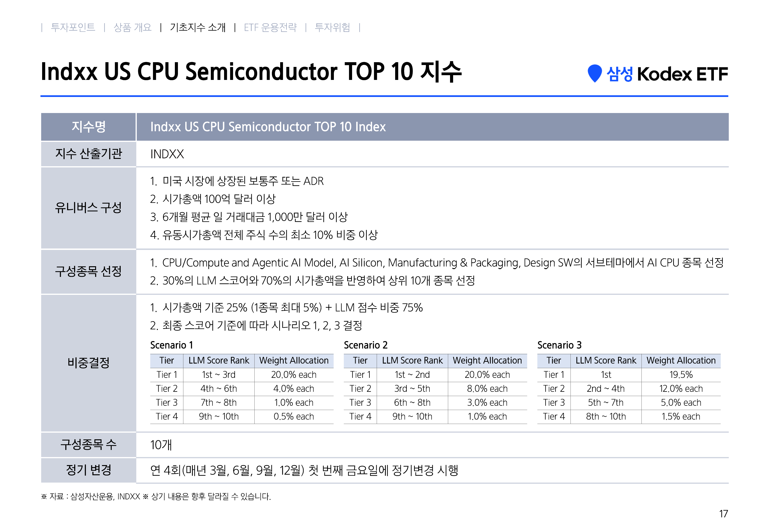The image size is (769, 532).
Task: Select the '연 4회(매년 3월, 6월, 9월, 12월)…' rebalancing text
Action: [304, 470]
